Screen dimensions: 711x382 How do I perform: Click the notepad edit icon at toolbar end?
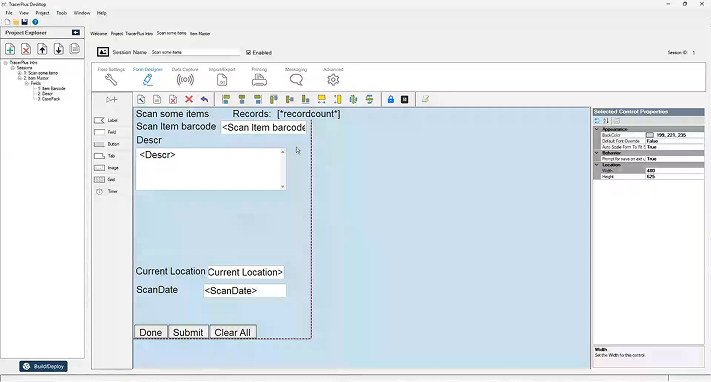(x=425, y=99)
